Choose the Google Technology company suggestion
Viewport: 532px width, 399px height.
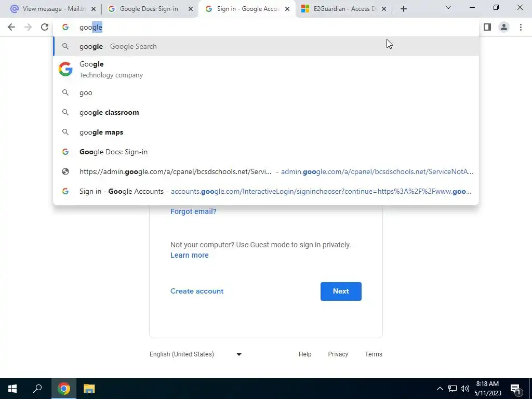point(267,69)
